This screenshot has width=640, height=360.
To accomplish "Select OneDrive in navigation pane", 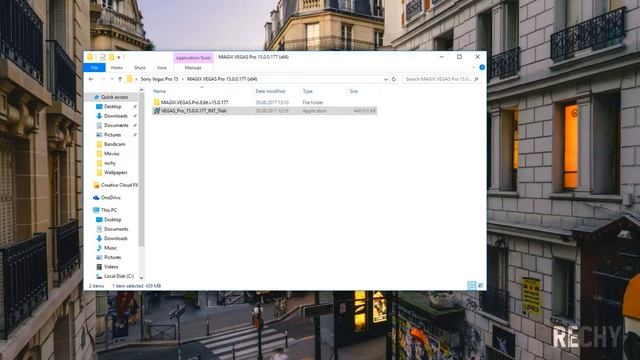I will coord(111,198).
